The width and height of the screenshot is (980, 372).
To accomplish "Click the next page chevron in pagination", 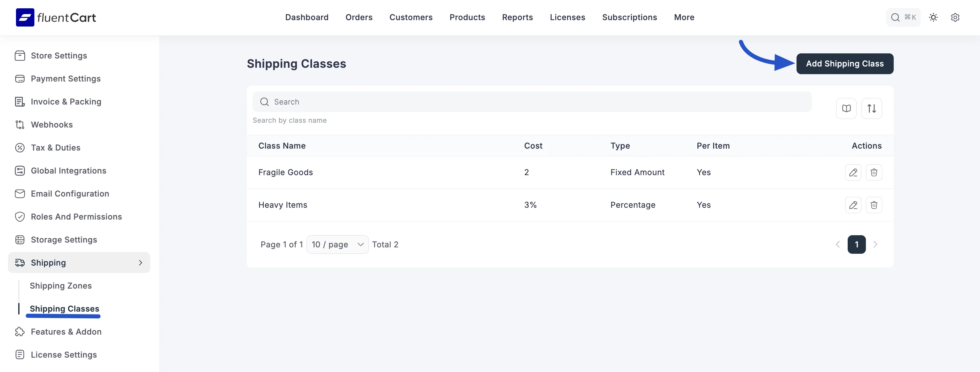I will pyautogui.click(x=876, y=244).
